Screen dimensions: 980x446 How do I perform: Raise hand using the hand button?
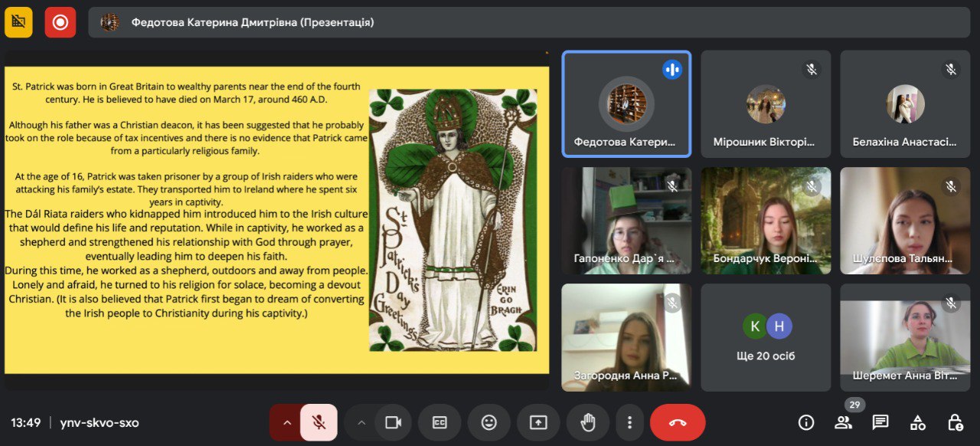(x=588, y=422)
